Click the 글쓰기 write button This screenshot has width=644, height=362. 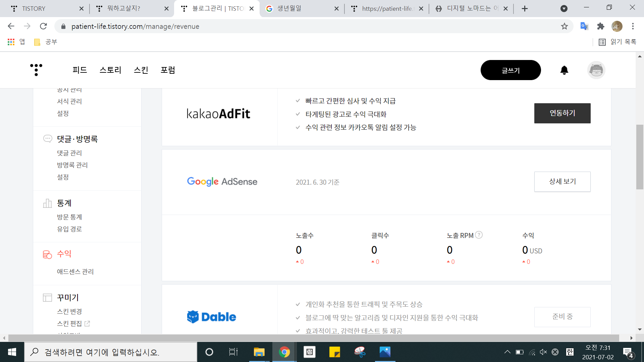point(511,70)
